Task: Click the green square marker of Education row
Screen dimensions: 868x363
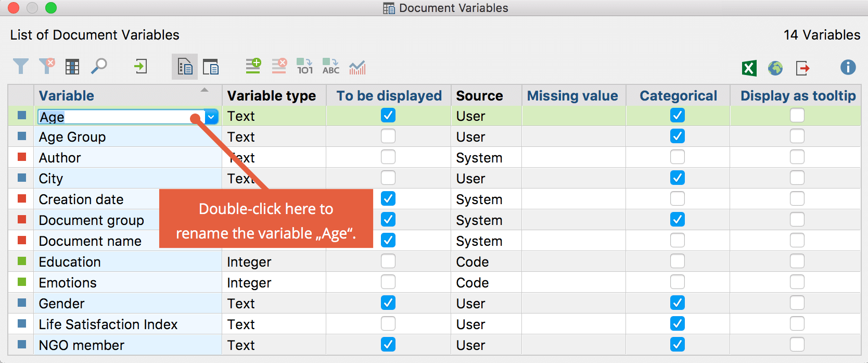Action: coord(22,261)
